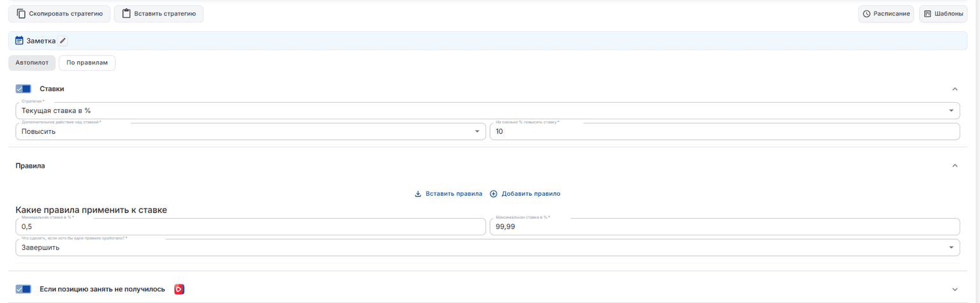This screenshot has height=303, width=980.
Task: Switch to the По правилам tab
Action: tap(87, 63)
